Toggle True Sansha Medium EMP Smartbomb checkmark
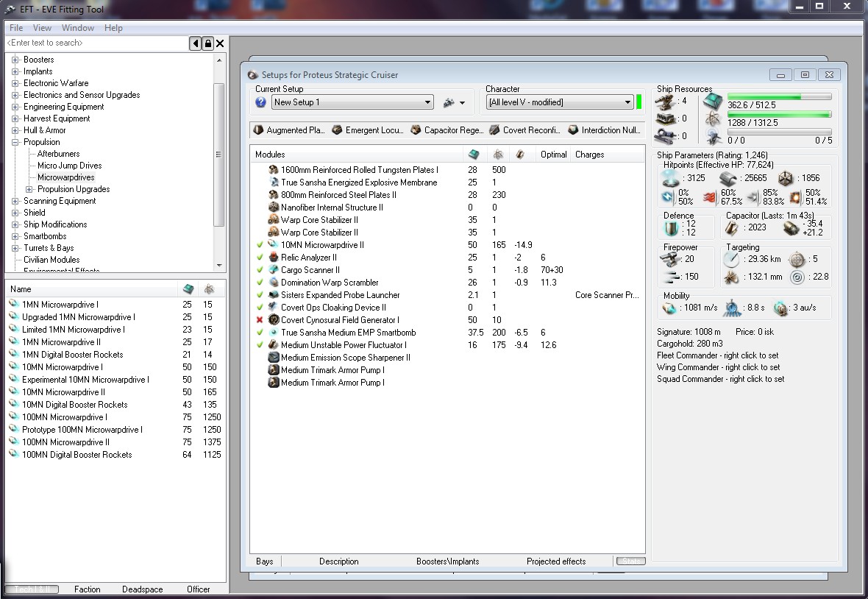 point(260,333)
